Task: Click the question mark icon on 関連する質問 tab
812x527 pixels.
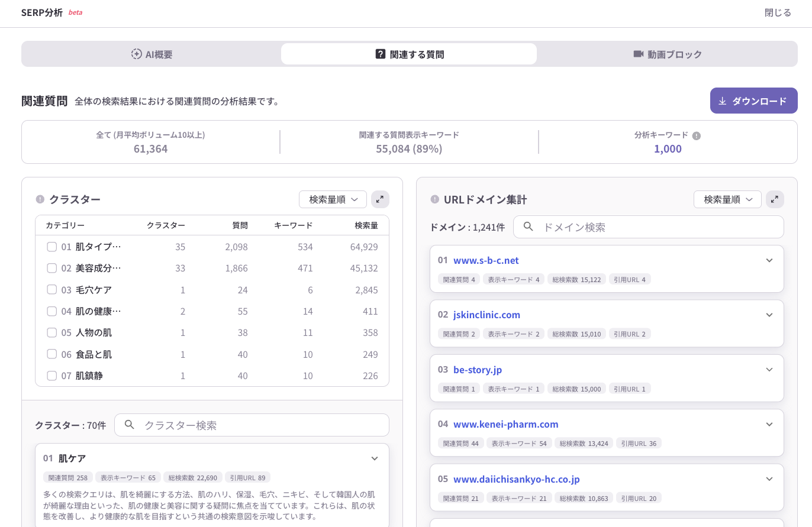Action: click(x=381, y=54)
